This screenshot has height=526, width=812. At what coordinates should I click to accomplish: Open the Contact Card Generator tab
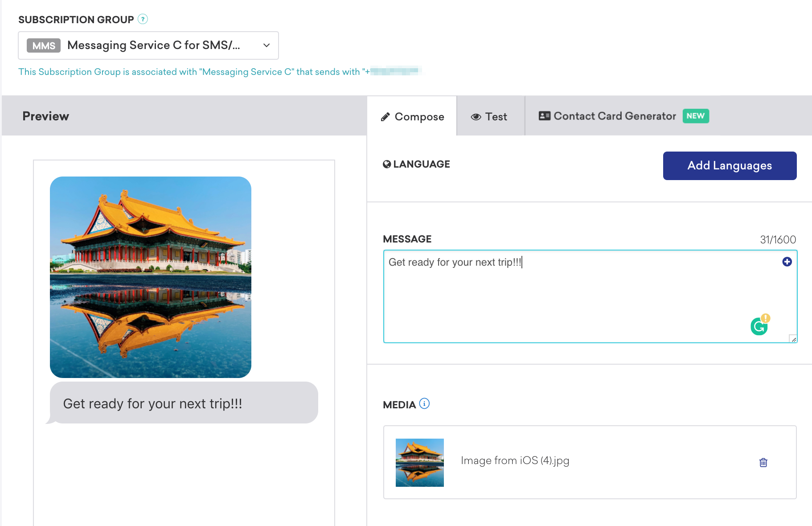click(623, 116)
